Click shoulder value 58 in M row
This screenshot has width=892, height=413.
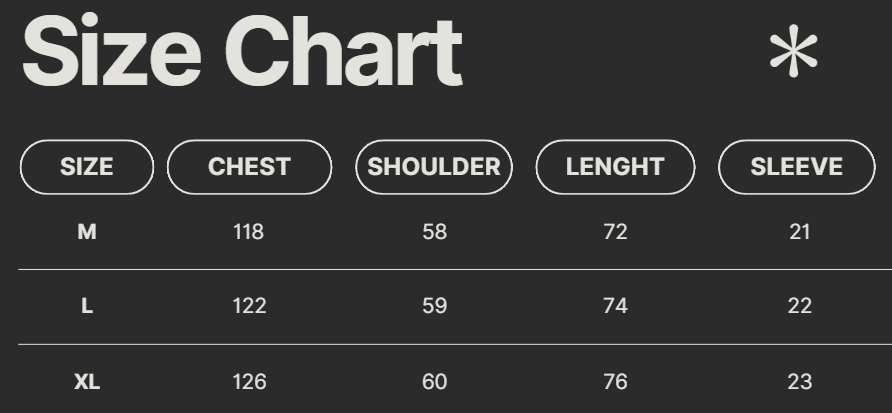[435, 232]
